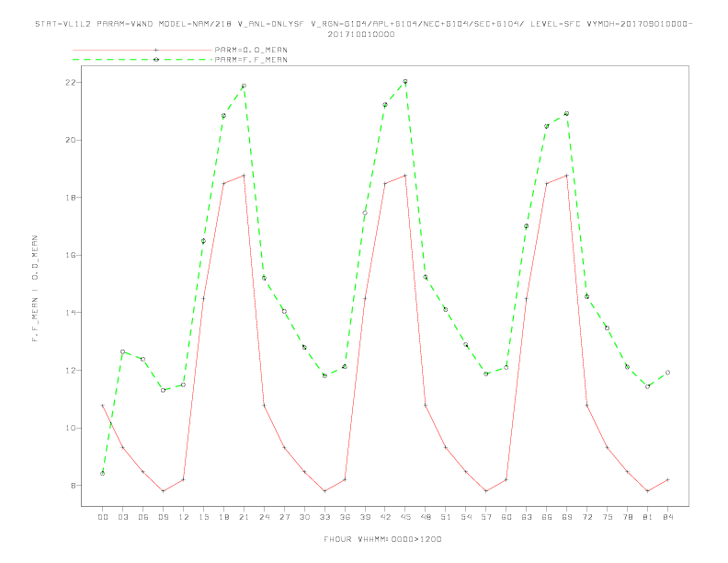Click x-axis tick label 69
Screen dimensions: 728x563
coord(567,517)
